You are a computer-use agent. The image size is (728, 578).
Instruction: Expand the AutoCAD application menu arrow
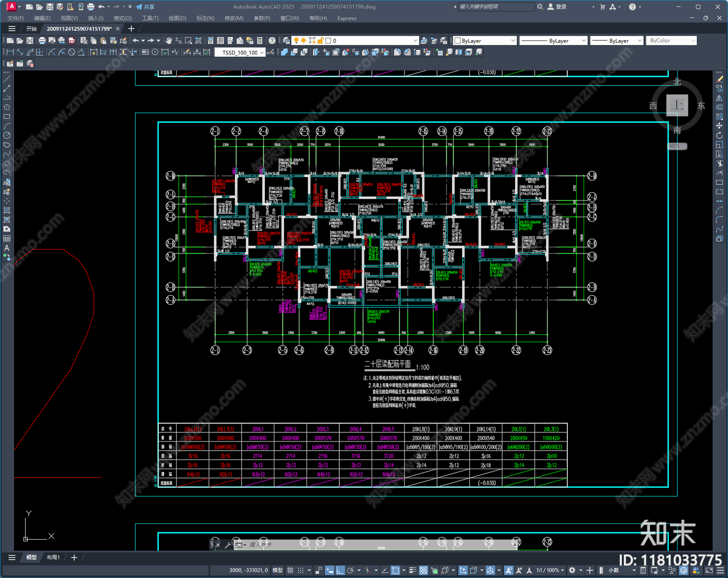click(x=20, y=7)
